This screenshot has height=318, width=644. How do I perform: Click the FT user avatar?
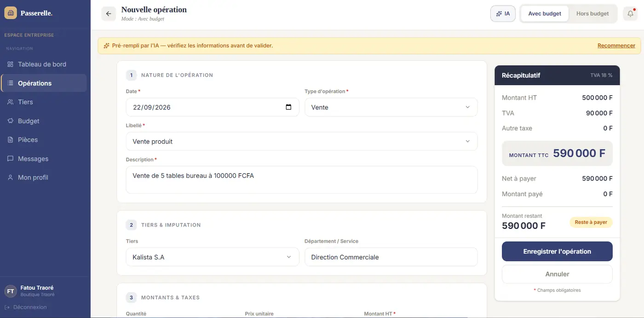click(11, 291)
